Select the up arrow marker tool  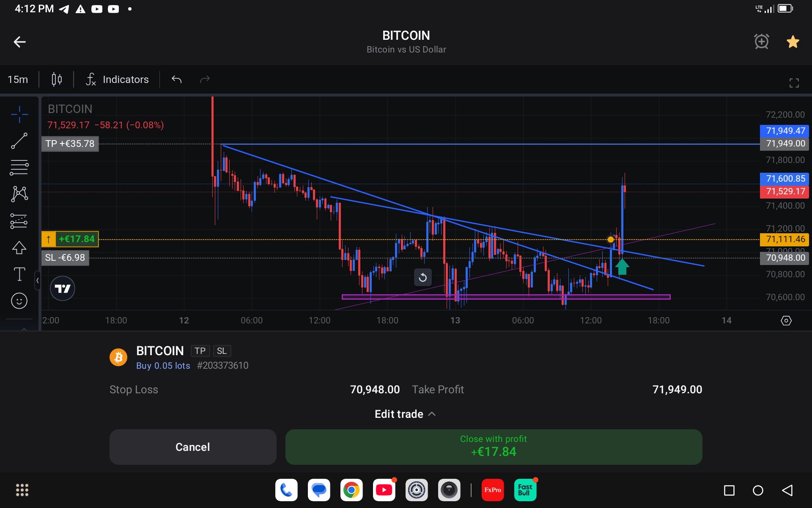[x=19, y=248]
